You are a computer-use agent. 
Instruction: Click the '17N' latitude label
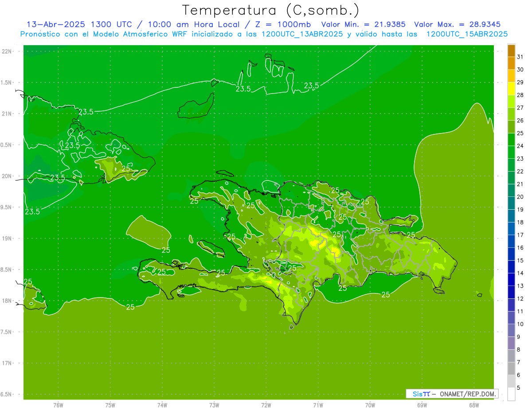(7, 363)
